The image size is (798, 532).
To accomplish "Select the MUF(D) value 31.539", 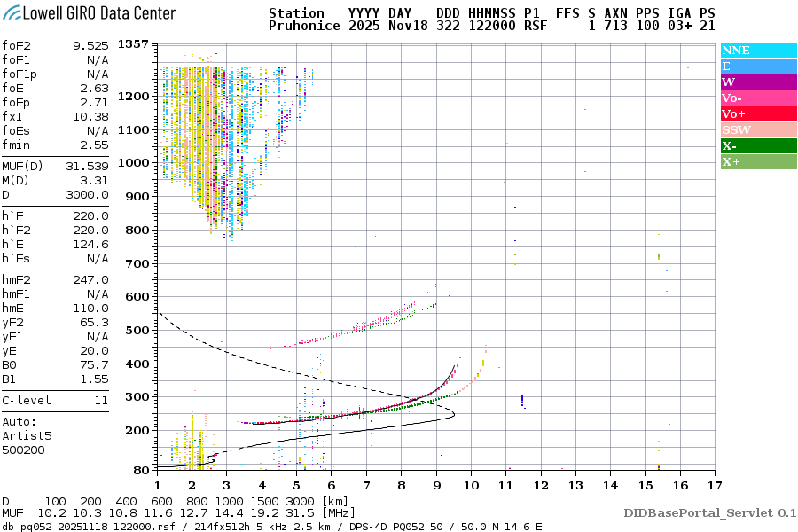I will click(87, 166).
